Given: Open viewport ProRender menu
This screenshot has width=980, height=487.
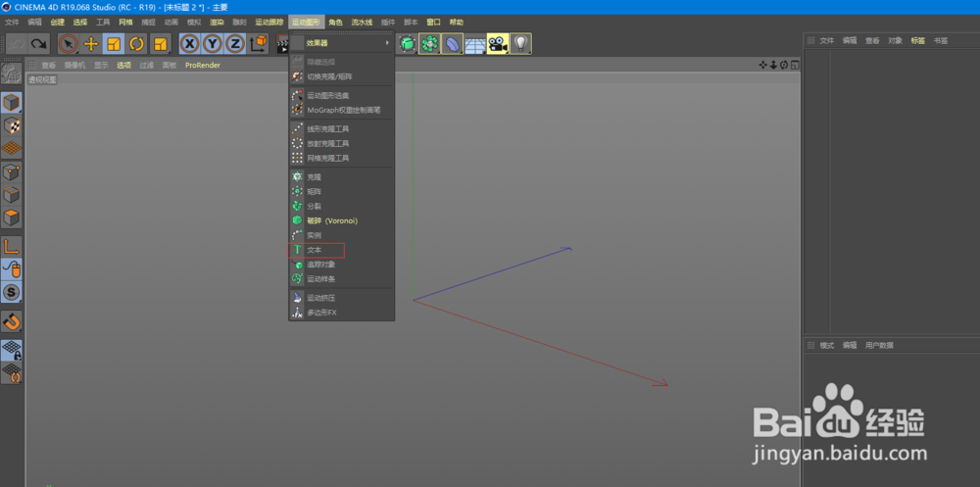Looking at the screenshot, I should pos(203,65).
